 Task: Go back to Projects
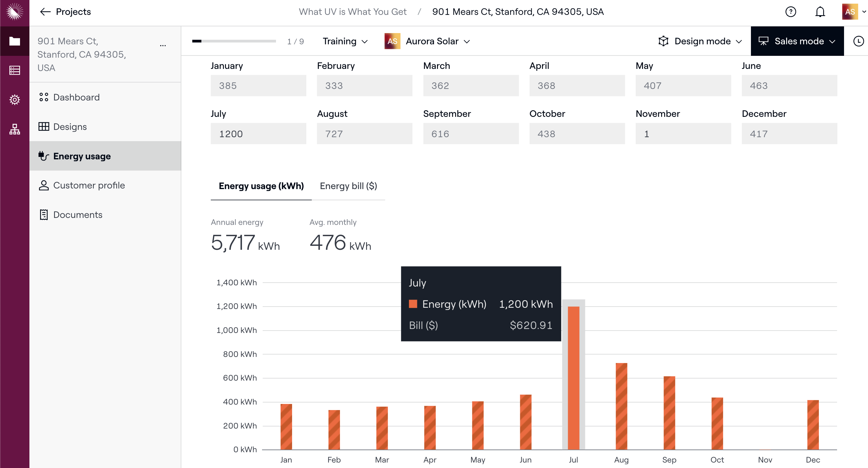point(66,12)
